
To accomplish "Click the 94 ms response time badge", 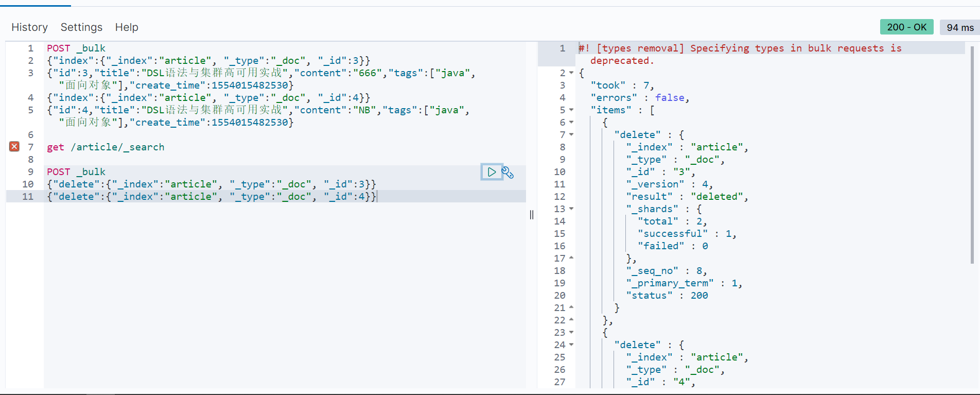I will 960,27.
